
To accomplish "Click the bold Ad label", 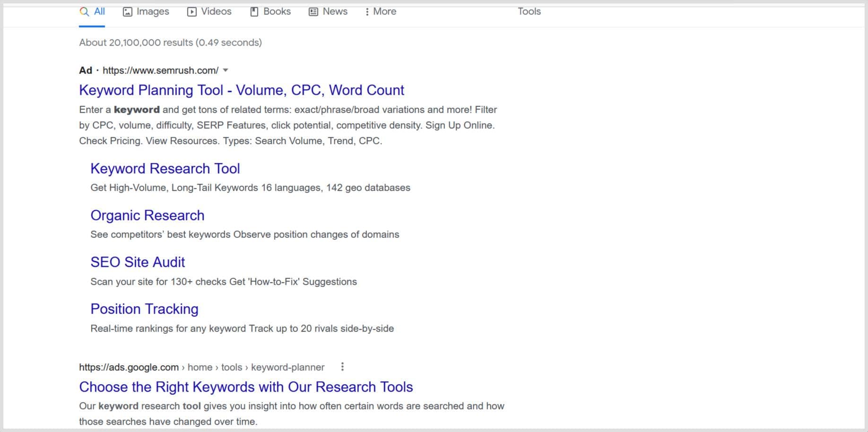I will tap(86, 70).
